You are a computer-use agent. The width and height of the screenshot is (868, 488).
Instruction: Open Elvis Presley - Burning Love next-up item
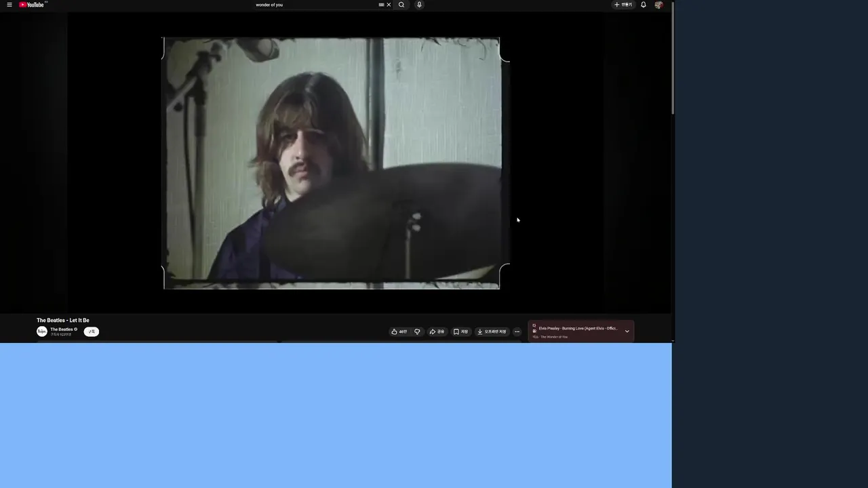click(x=578, y=329)
